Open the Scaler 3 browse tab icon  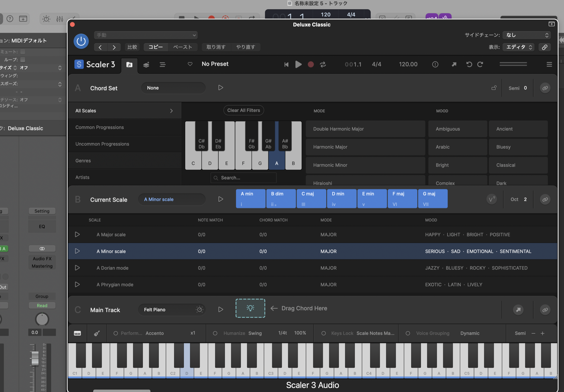click(x=129, y=65)
